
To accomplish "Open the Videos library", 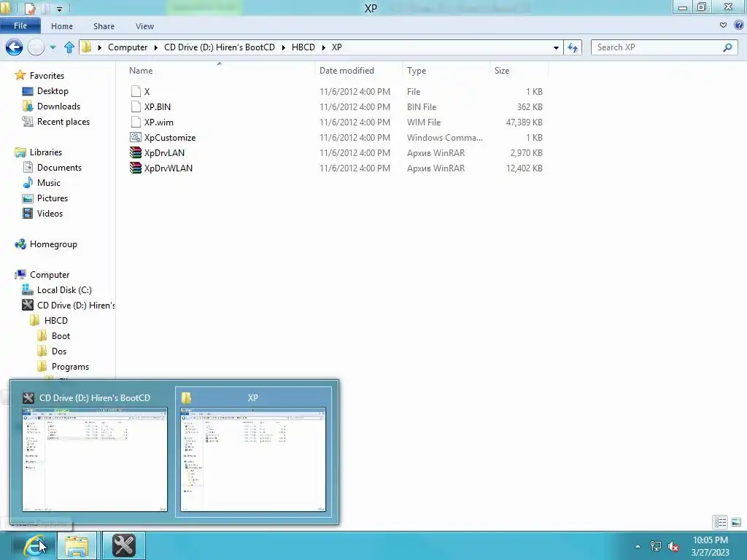I will point(50,213).
